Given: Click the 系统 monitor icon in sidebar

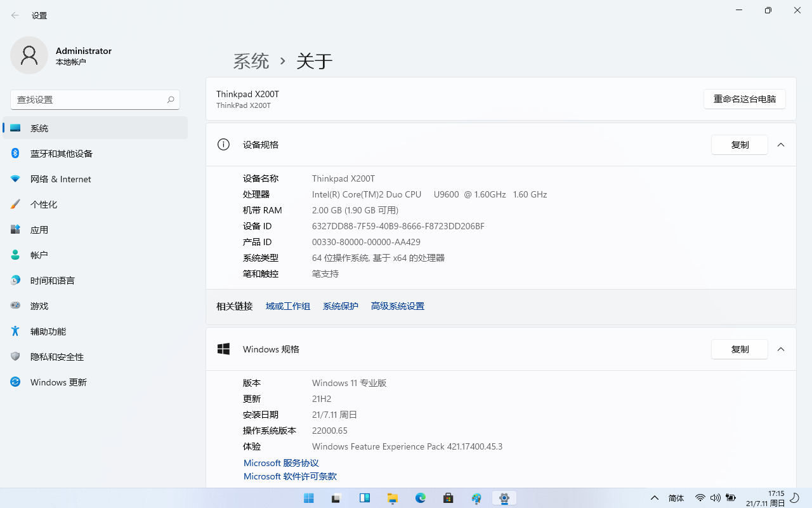Looking at the screenshot, I should point(15,128).
